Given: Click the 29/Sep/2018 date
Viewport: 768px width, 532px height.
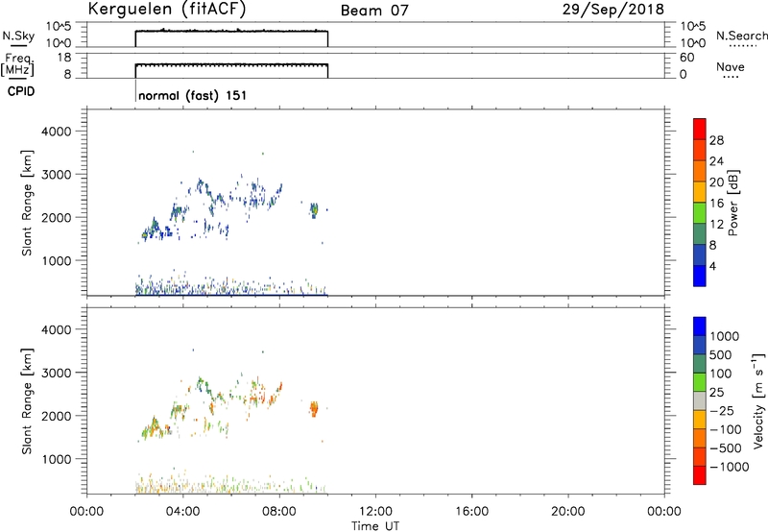Looking at the screenshot, I should [x=613, y=10].
